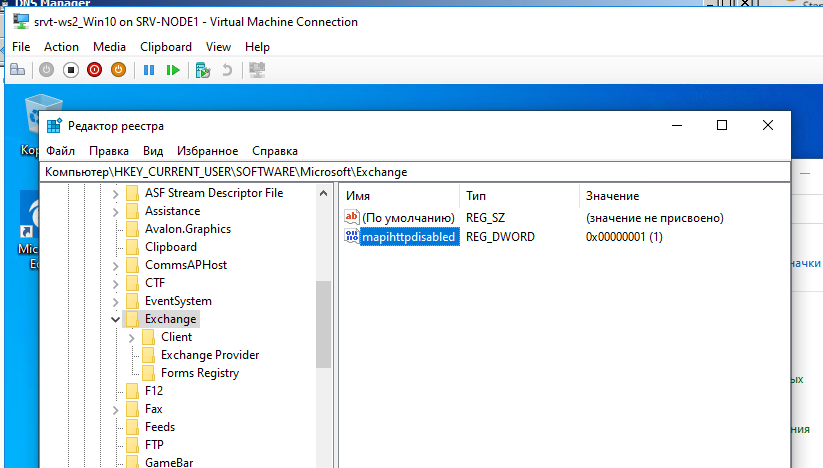Click the red Shut Down VM icon

tap(94, 70)
